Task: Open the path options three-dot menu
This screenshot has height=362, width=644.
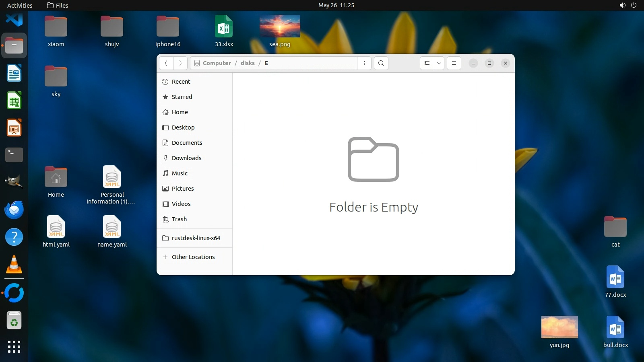Action: coord(364,63)
